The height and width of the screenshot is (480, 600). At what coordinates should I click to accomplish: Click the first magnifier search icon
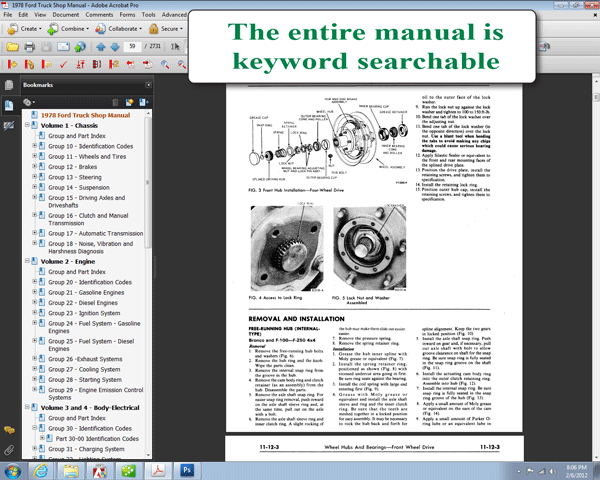pos(165,64)
